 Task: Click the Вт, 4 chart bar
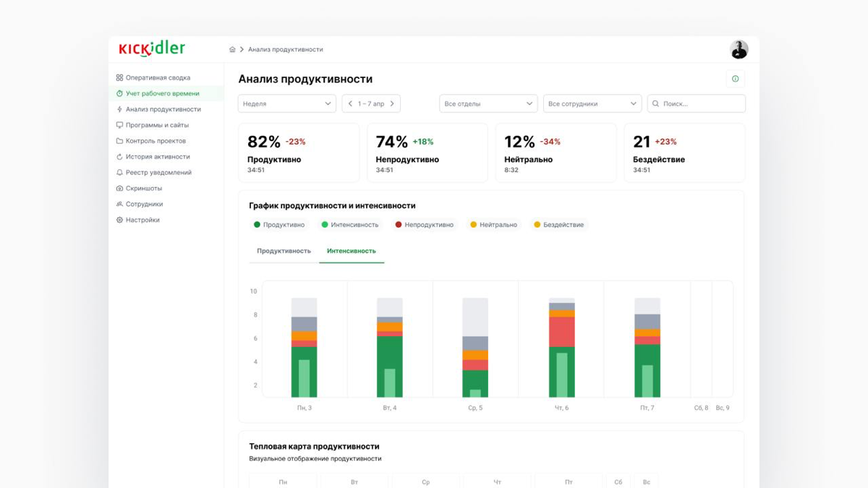pos(390,347)
